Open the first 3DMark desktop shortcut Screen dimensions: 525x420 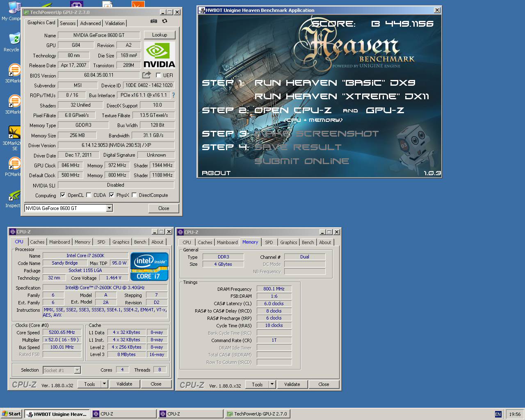[14, 73]
